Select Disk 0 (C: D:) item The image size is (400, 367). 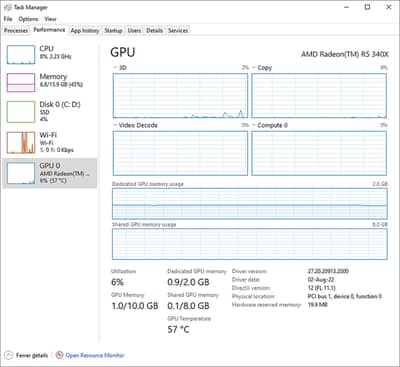tap(50, 112)
